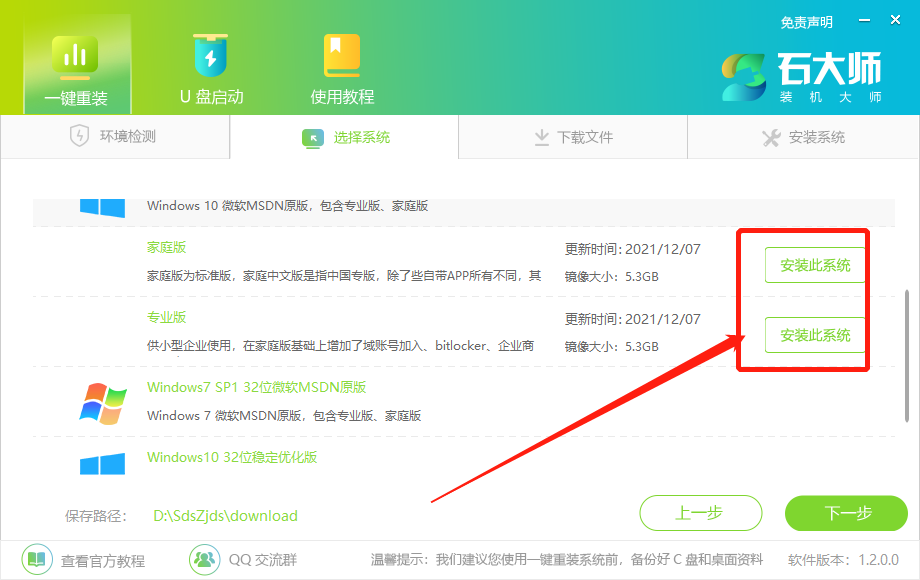Click 安装此系统 for 专业版
920x580 pixels.
[x=813, y=336]
